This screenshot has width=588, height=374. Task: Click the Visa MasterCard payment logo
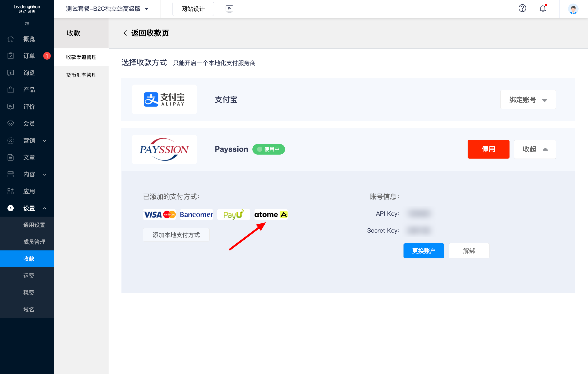coord(159,214)
